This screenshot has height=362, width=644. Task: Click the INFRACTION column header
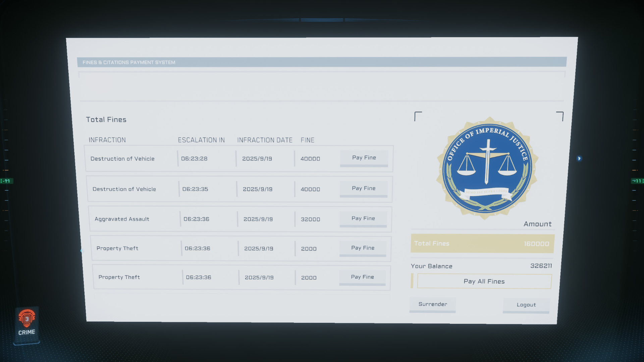point(107,140)
